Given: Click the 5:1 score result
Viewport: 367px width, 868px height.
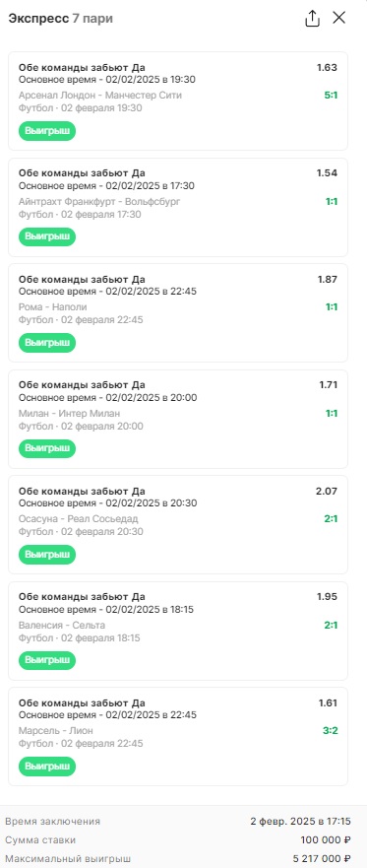Looking at the screenshot, I should point(331,96).
